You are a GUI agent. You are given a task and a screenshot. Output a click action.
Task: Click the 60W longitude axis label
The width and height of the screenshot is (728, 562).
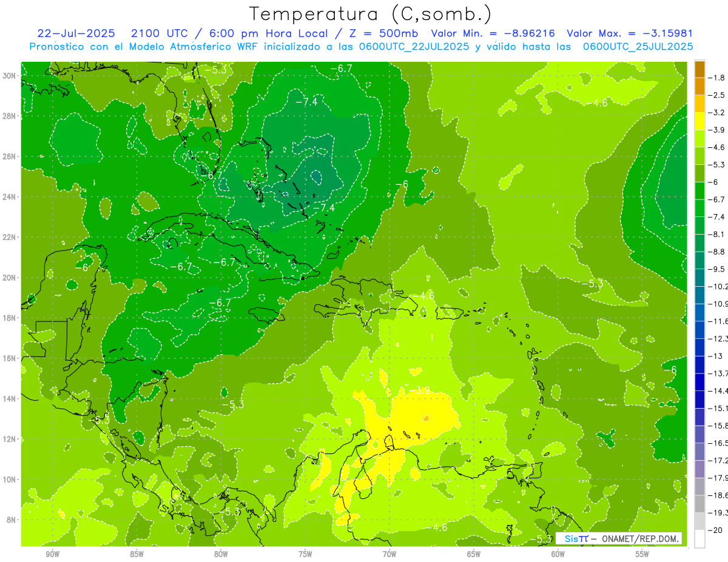(x=558, y=554)
